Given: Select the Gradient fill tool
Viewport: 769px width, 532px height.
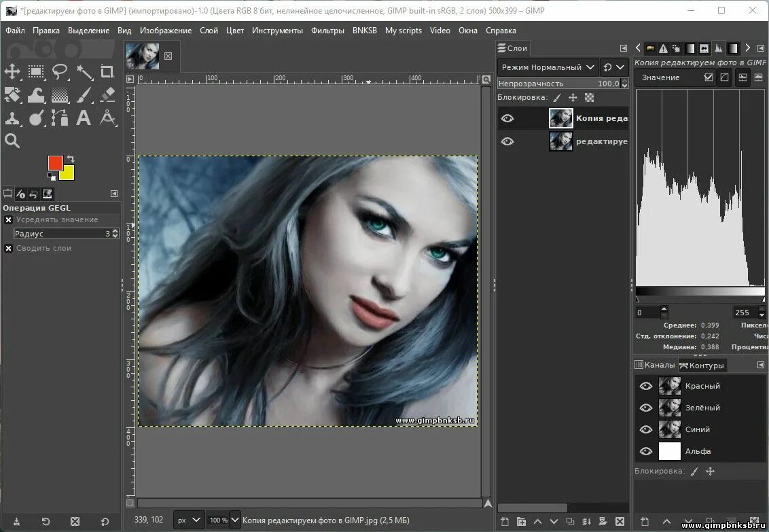Looking at the screenshot, I should (x=60, y=95).
